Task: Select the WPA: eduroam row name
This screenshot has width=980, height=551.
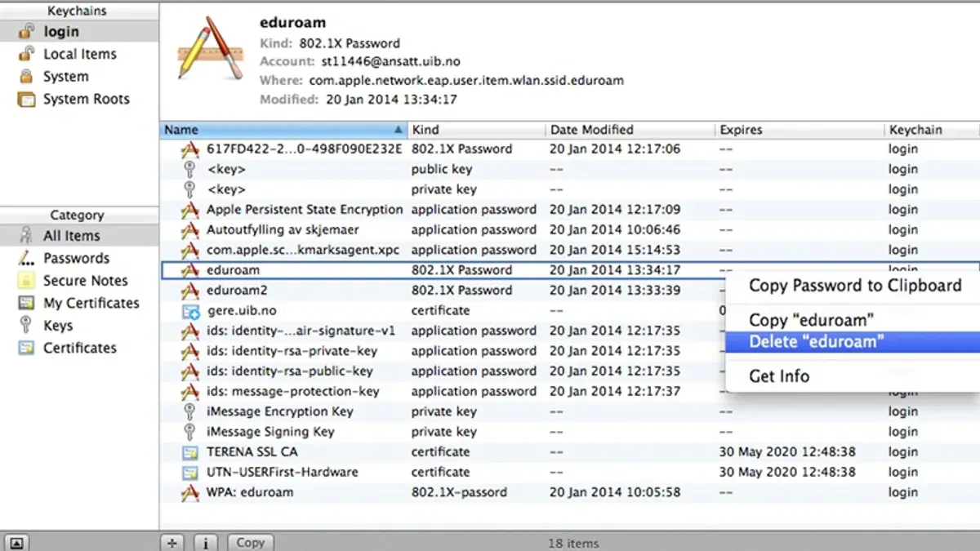Action: (x=250, y=492)
